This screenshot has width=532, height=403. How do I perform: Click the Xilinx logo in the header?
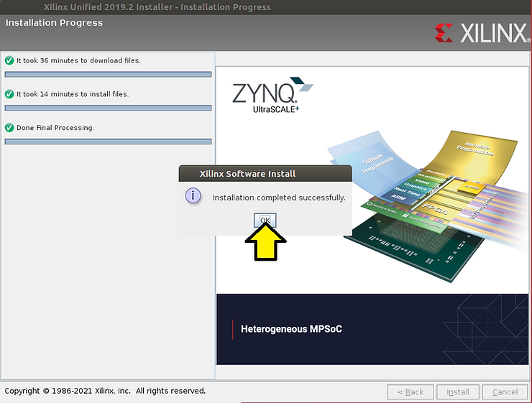[x=480, y=32]
